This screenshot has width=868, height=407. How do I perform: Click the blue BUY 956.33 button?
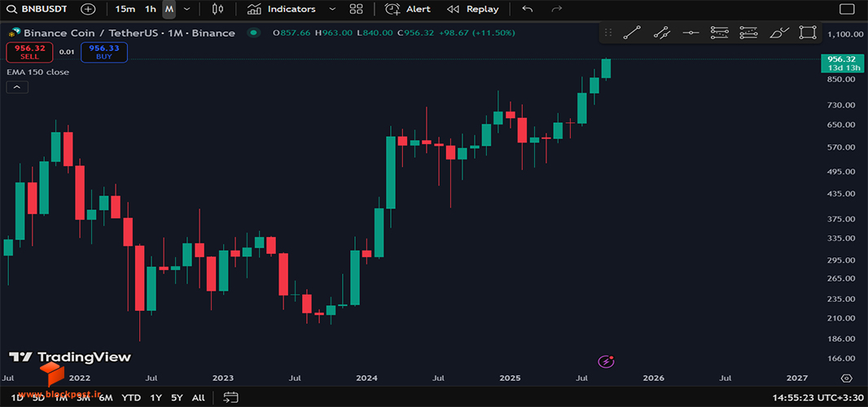(104, 52)
